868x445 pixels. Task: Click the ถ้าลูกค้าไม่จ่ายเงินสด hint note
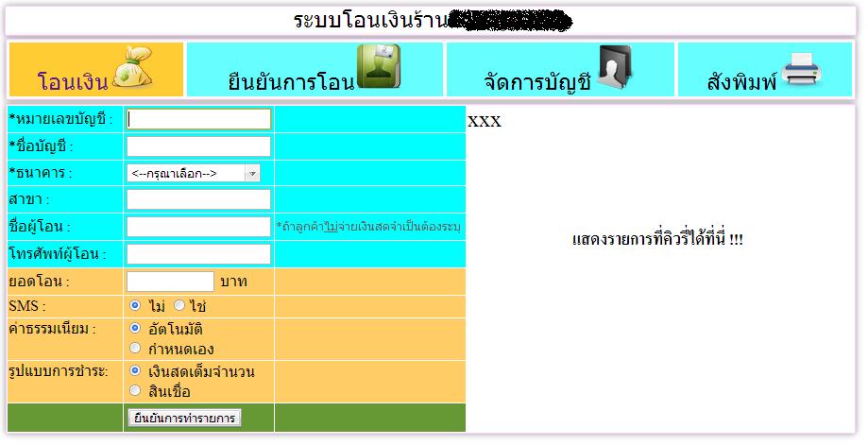coord(368,227)
